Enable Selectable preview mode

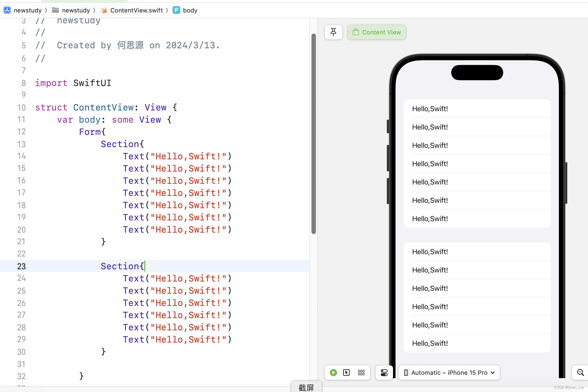[x=346, y=373]
